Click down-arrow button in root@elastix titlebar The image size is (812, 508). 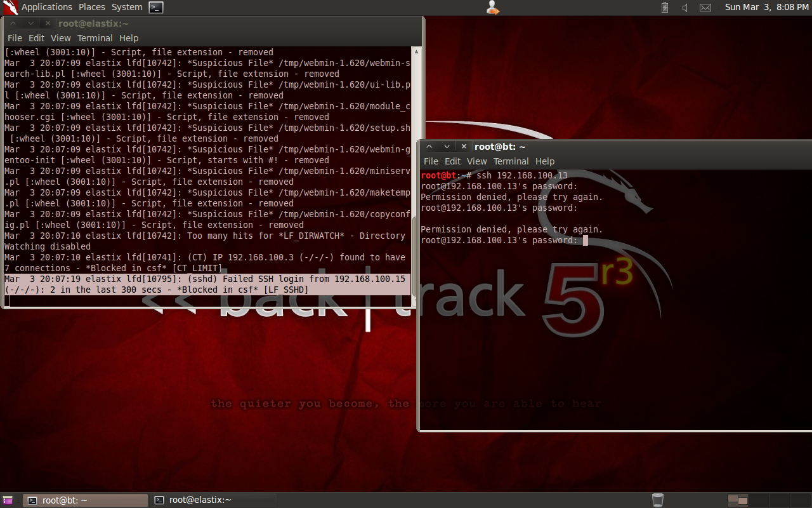(x=30, y=23)
